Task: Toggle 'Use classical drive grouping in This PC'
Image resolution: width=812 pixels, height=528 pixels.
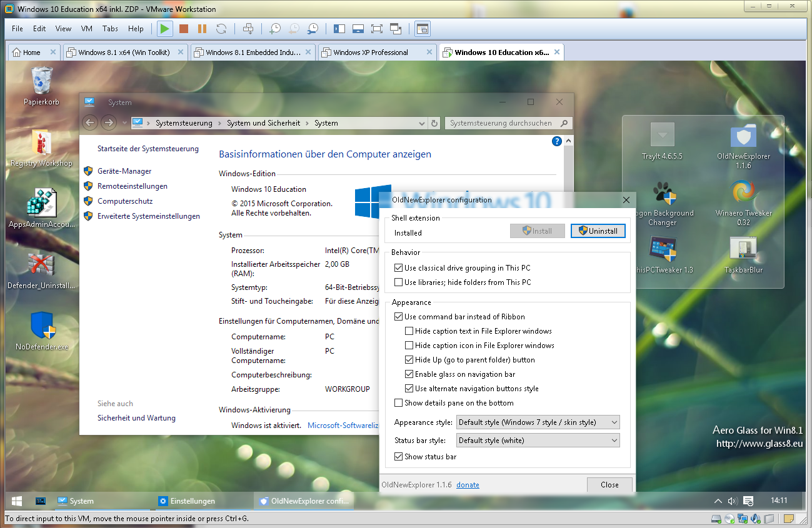Action: pos(399,268)
